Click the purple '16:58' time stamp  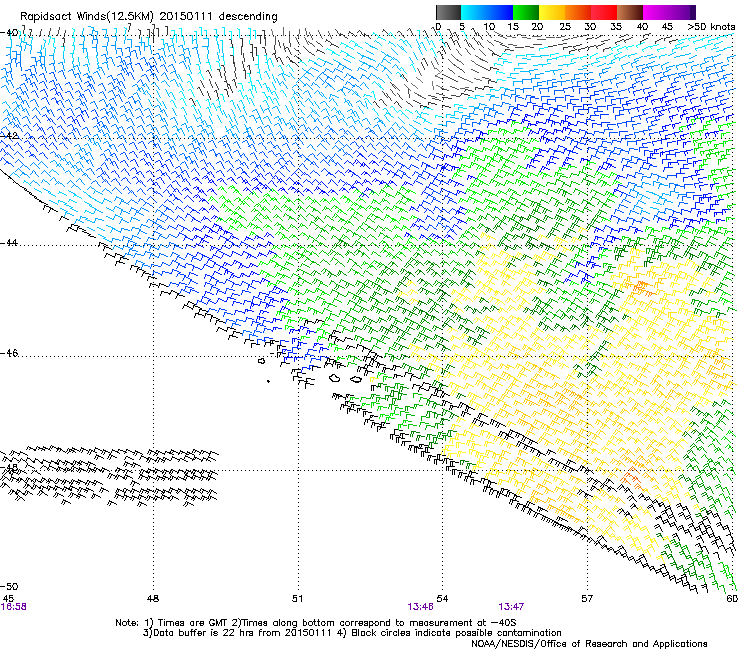[x=14, y=607]
